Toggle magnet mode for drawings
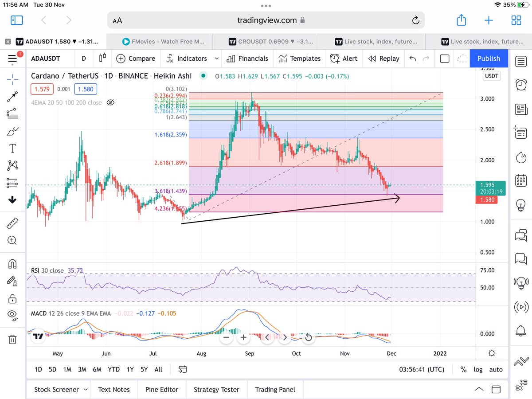The height and width of the screenshot is (399, 532). coord(12,264)
